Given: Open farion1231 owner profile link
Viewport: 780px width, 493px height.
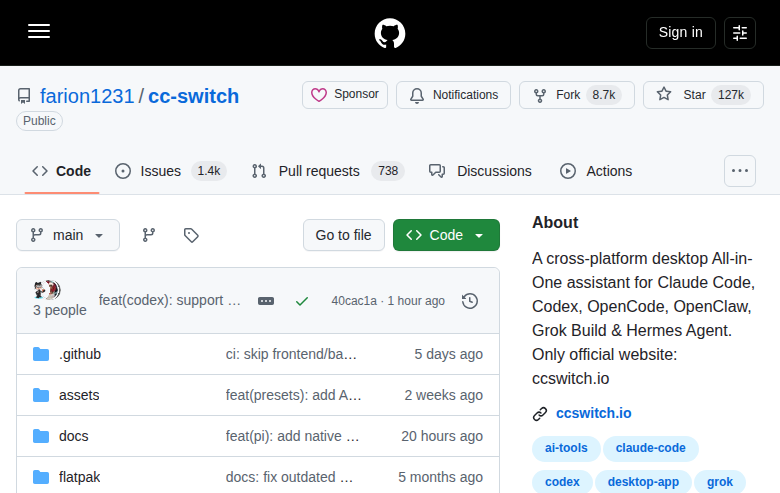Looking at the screenshot, I should [87, 96].
